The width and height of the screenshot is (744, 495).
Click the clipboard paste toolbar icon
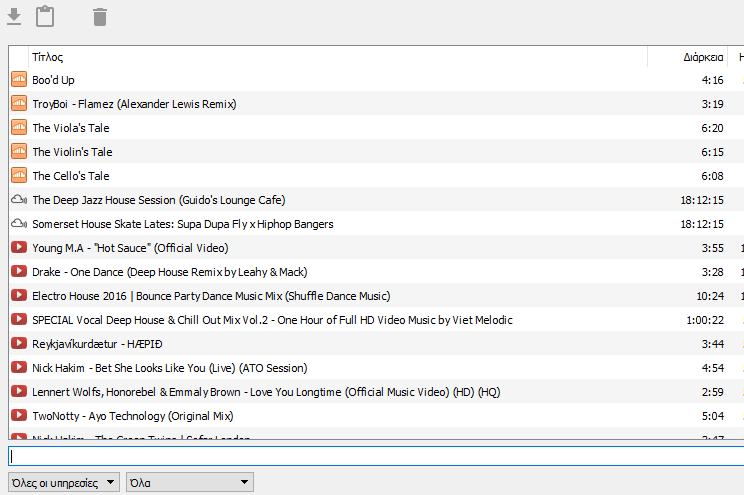(x=45, y=16)
